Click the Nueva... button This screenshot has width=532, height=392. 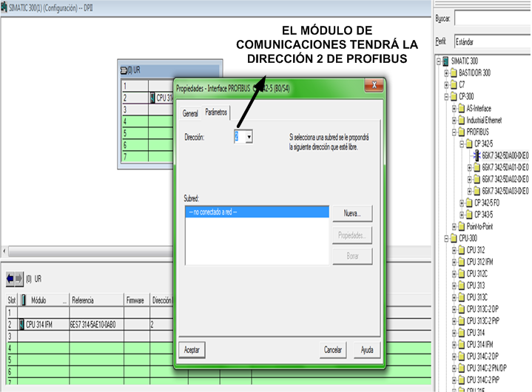352,213
